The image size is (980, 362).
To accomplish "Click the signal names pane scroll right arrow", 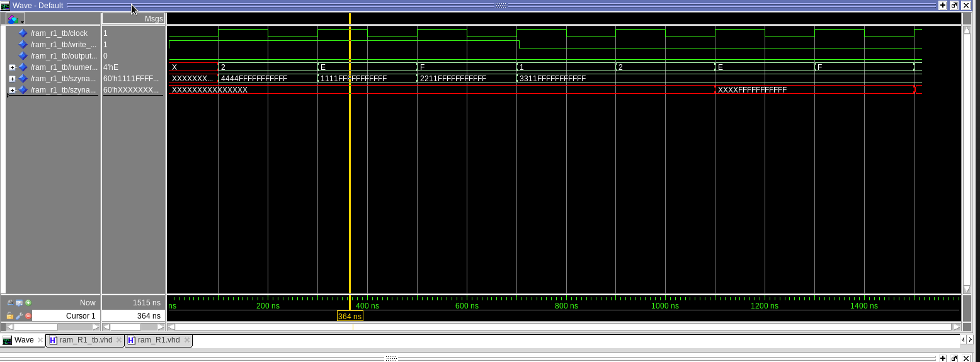I will [x=96, y=327].
